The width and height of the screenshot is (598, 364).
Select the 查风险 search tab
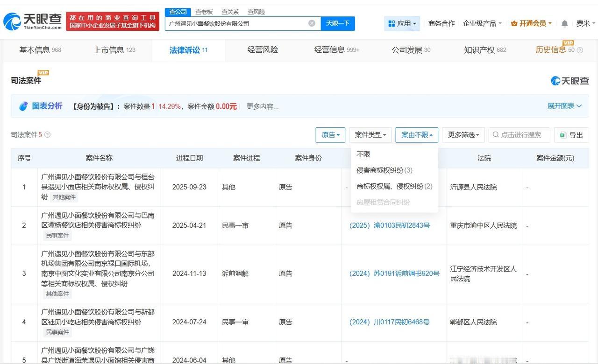coord(256,12)
